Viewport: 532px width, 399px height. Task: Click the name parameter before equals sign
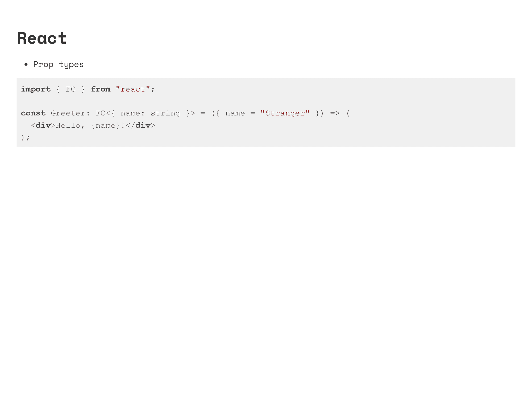click(x=235, y=113)
